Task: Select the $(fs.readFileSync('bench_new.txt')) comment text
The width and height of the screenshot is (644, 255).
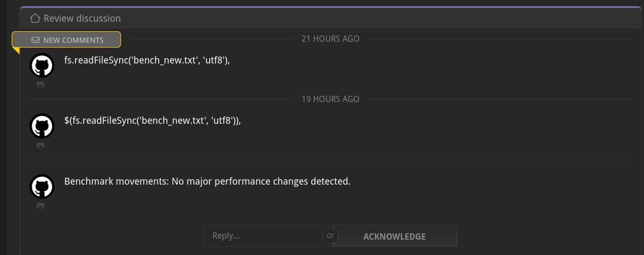Action: [x=153, y=121]
